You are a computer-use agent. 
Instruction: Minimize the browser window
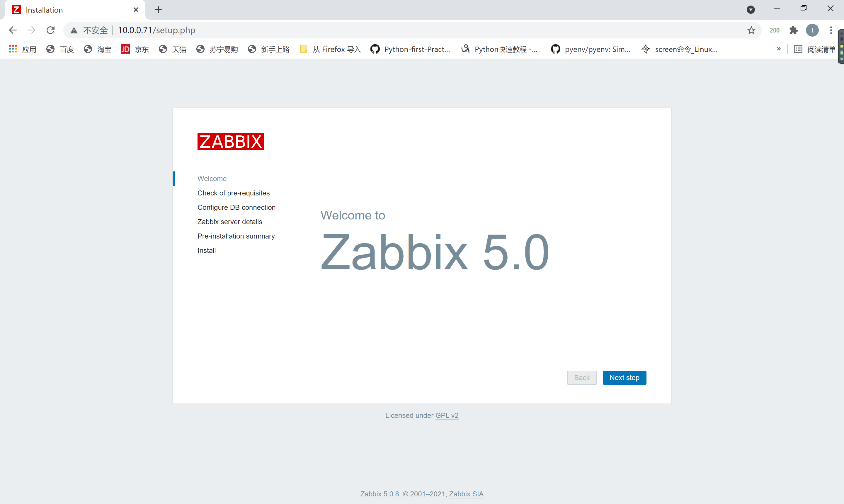click(777, 8)
